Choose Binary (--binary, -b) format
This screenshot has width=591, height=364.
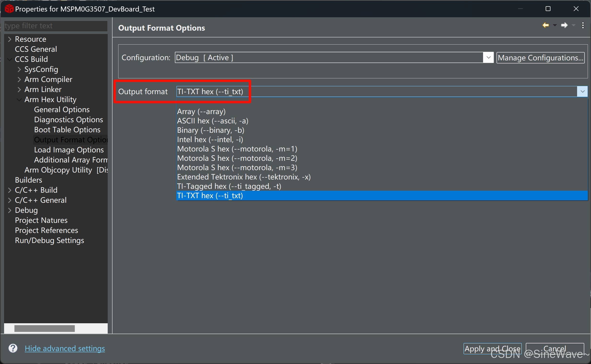coord(382,130)
